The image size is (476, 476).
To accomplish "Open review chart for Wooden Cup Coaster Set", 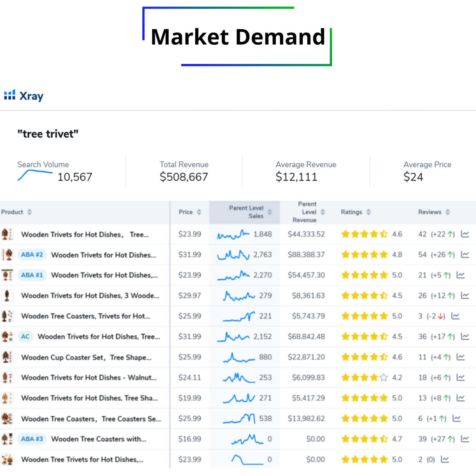I will (461, 357).
